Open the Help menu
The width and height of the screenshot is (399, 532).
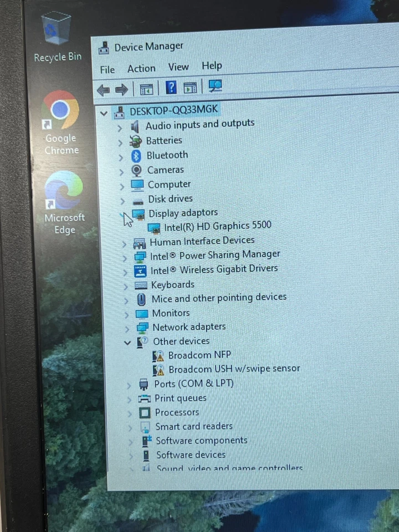coord(212,65)
